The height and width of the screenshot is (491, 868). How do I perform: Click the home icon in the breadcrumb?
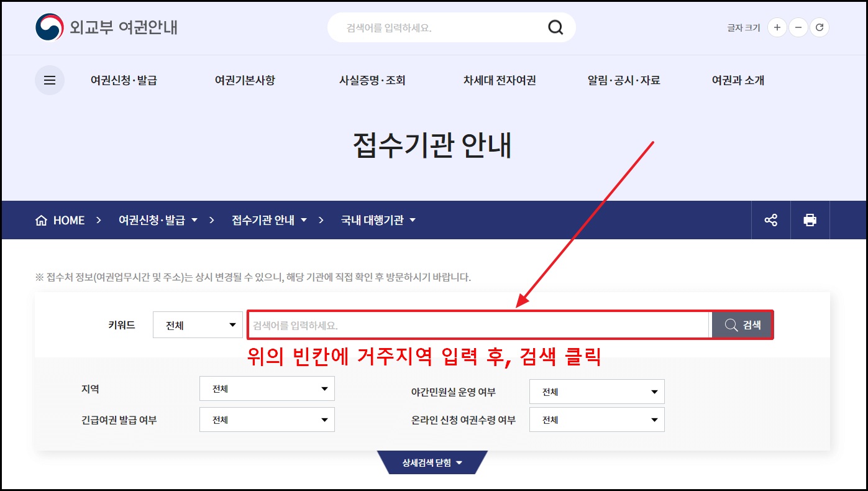[x=41, y=220]
